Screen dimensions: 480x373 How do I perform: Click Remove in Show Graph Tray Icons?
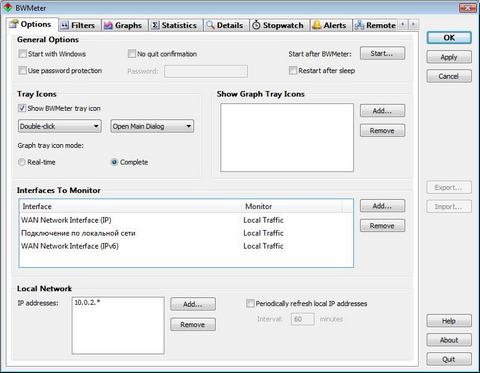(x=382, y=131)
